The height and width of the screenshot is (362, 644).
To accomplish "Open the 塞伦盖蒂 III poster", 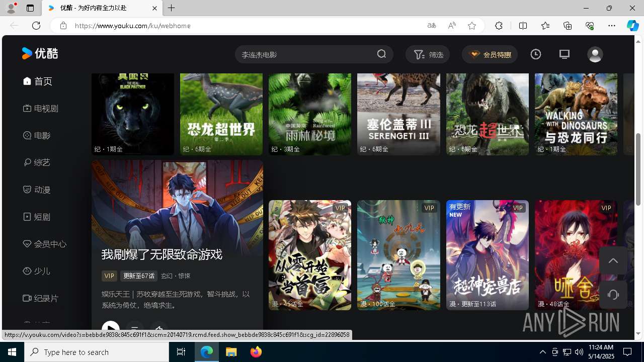I will pos(398,114).
